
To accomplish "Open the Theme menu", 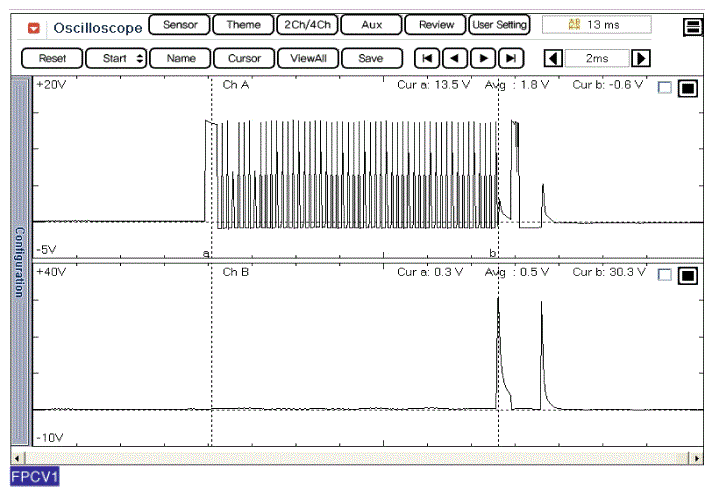I will [x=243, y=25].
